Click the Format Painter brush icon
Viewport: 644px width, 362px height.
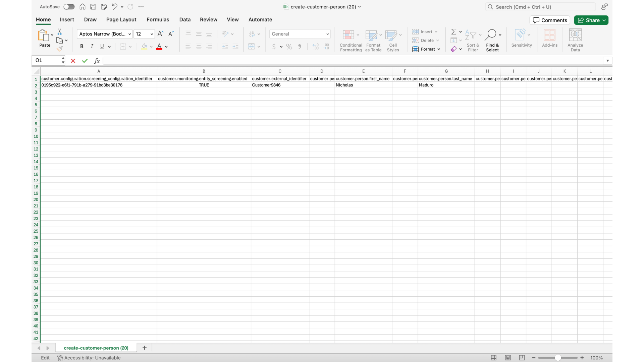[x=60, y=49]
